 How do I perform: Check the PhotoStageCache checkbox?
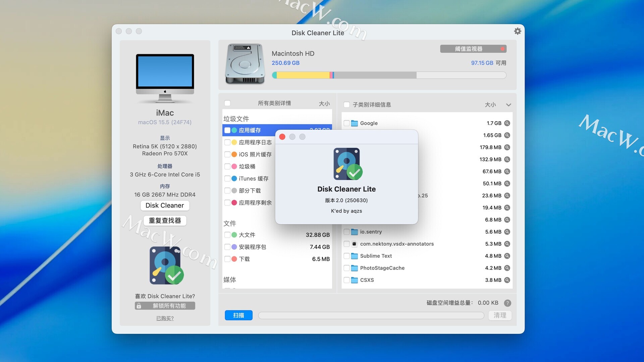coord(347,268)
